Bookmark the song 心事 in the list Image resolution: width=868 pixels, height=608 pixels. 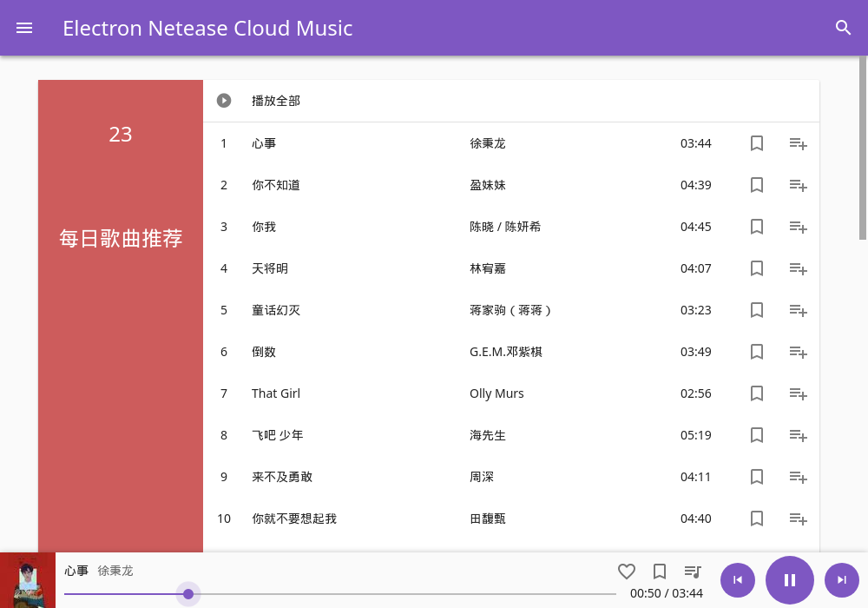757,143
